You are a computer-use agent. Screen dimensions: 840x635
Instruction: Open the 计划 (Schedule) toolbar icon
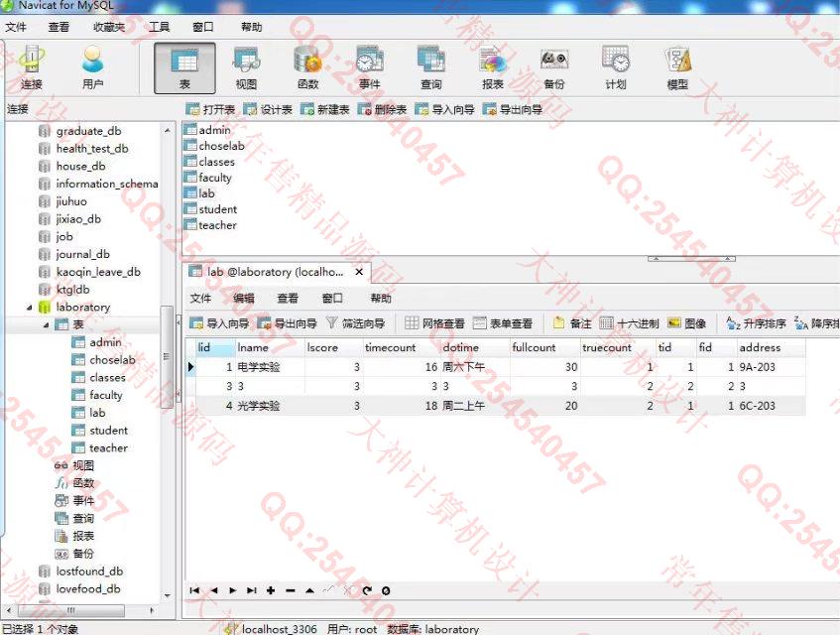click(616, 68)
